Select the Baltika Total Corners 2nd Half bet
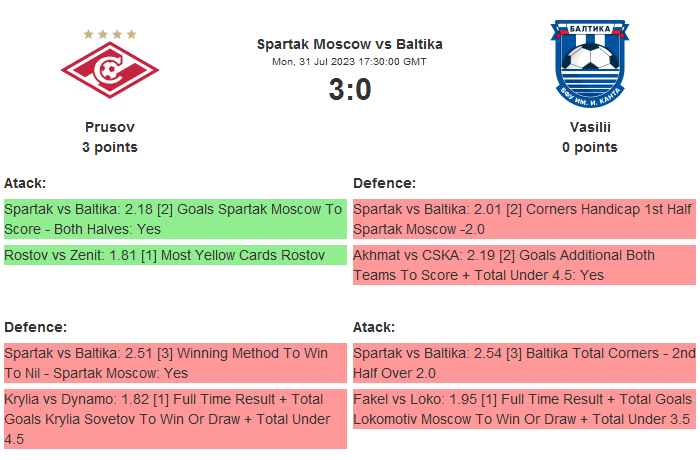 pos(524,363)
